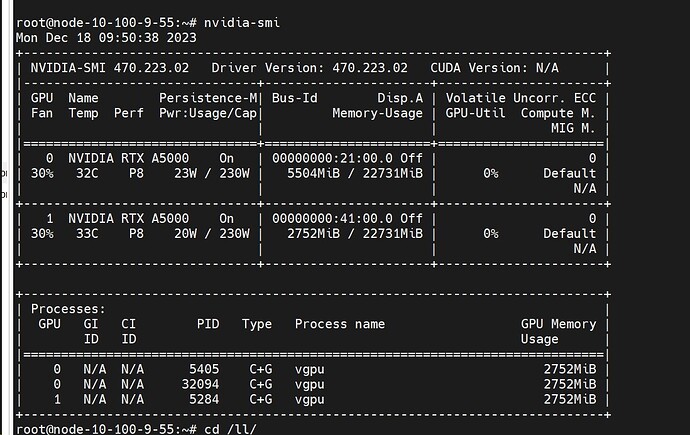
Task: Click 'Processes:' section title
Action: click(x=68, y=309)
